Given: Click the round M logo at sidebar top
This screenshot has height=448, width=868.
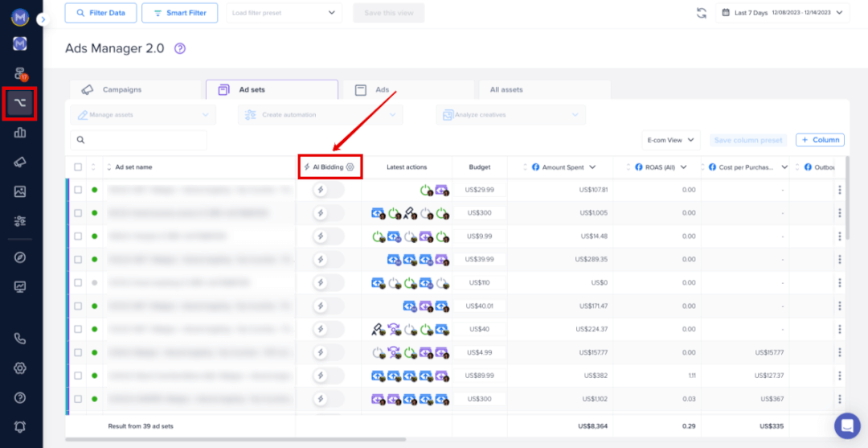Looking at the screenshot, I should [20, 17].
